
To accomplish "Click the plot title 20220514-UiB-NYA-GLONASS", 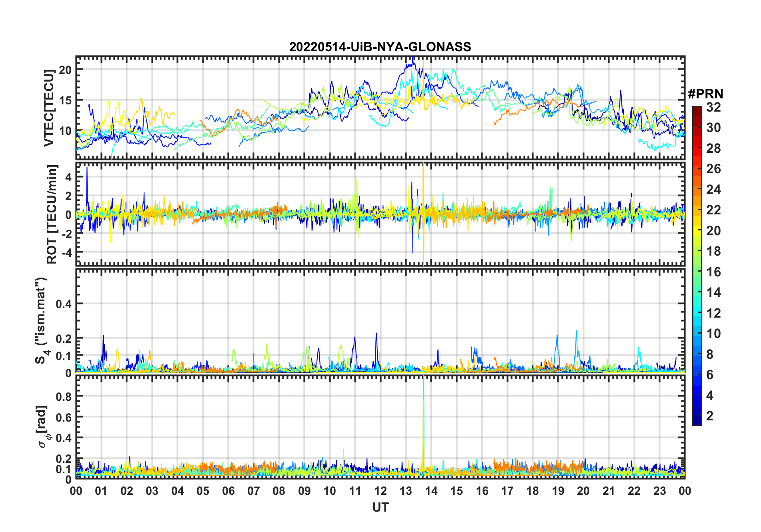I will click(380, 47).
